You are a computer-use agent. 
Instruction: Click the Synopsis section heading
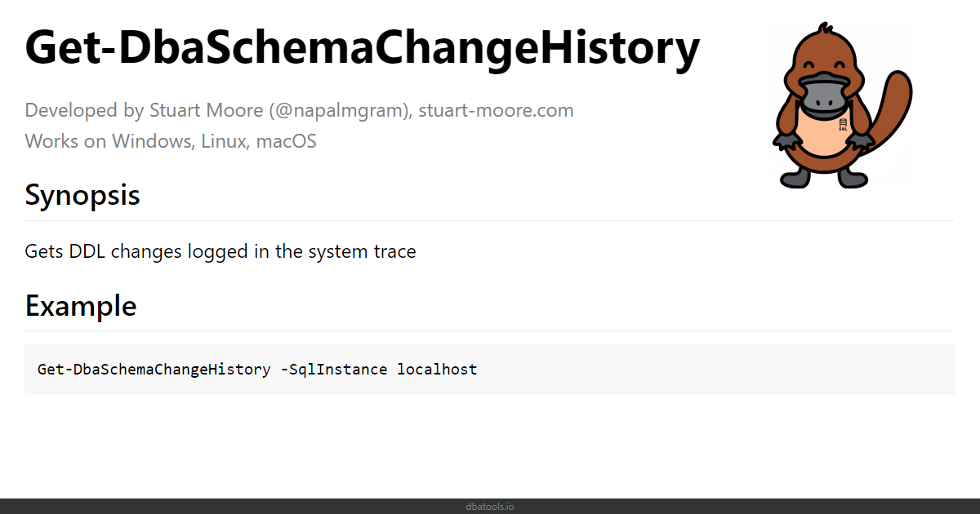click(x=82, y=196)
